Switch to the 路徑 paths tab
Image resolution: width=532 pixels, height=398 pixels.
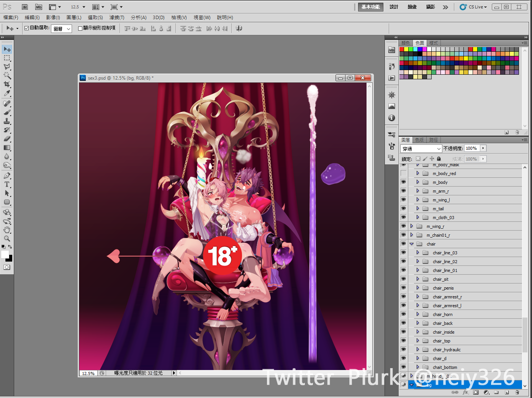coord(433,140)
